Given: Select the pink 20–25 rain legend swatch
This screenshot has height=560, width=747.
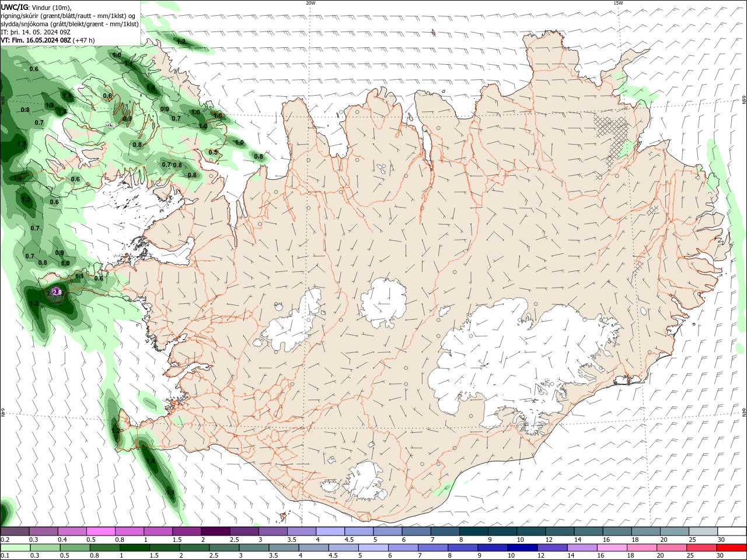Looking at the screenshot, I should [x=671, y=548].
